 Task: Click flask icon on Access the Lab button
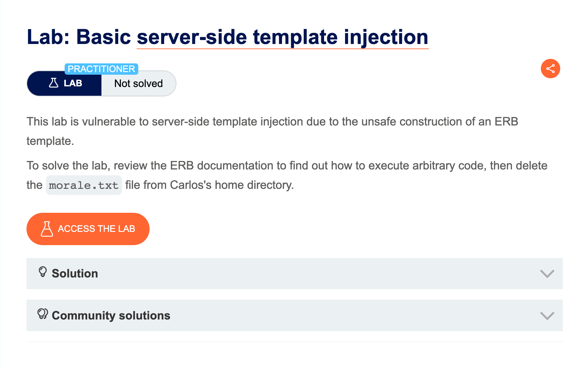pos(47,229)
